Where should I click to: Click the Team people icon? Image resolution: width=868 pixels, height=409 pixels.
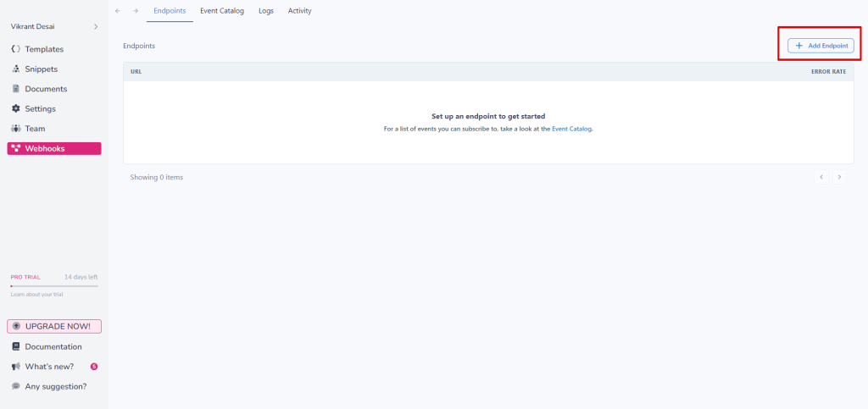[16, 129]
